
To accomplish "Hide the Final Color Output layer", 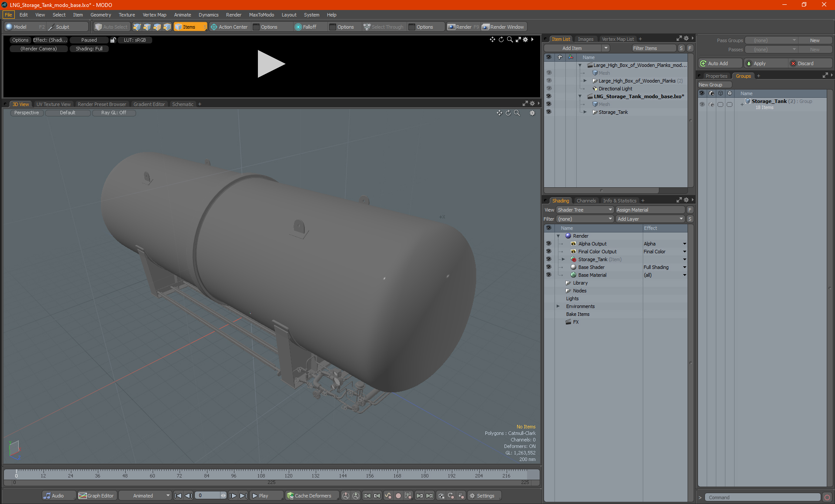I will point(549,252).
